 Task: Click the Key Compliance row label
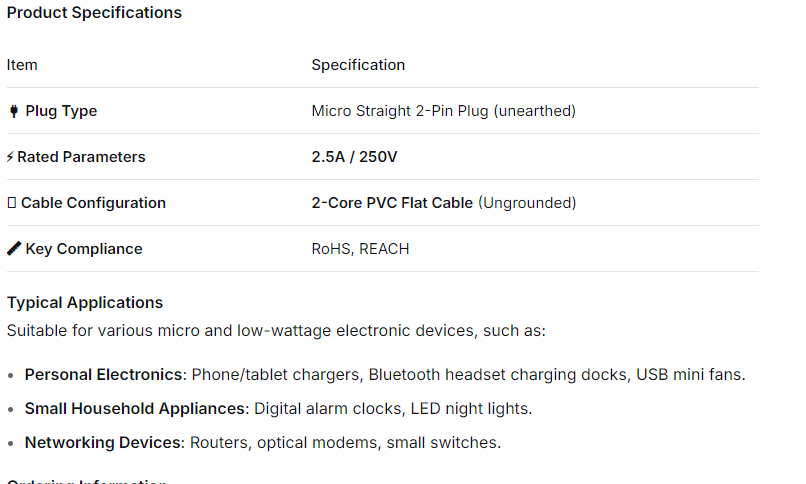84,249
